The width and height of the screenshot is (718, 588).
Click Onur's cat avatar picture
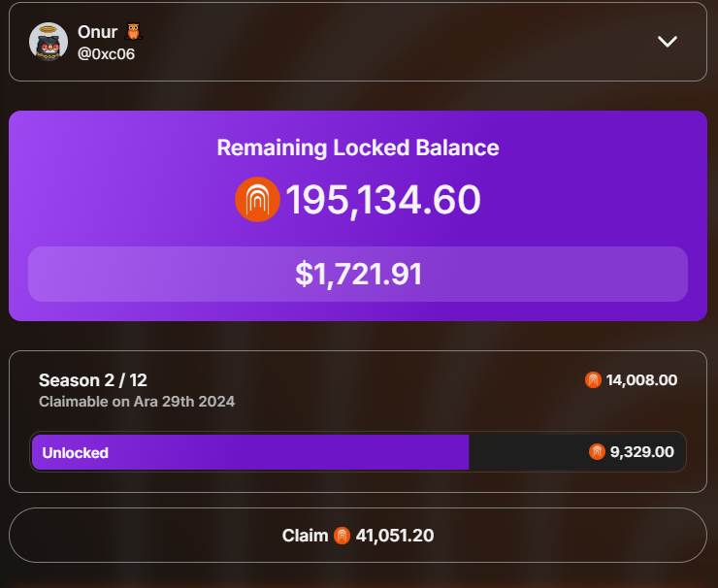pyautogui.click(x=49, y=42)
